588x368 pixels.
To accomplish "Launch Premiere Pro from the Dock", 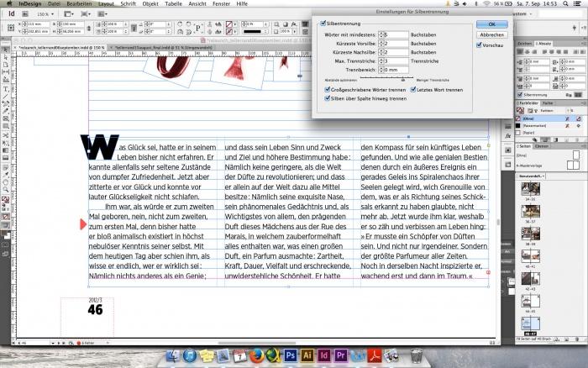I will (x=340, y=355).
